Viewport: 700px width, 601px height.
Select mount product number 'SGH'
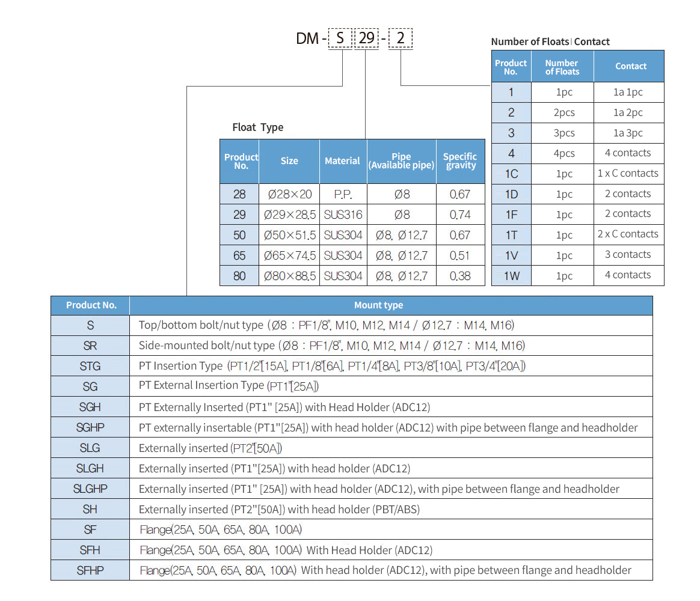click(x=90, y=407)
